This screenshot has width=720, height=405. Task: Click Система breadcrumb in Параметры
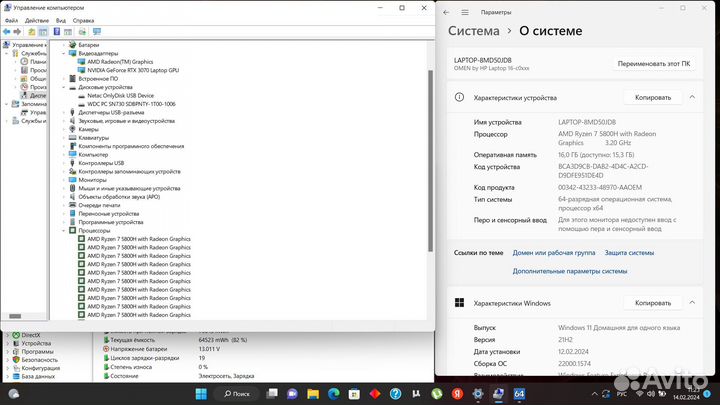(473, 31)
